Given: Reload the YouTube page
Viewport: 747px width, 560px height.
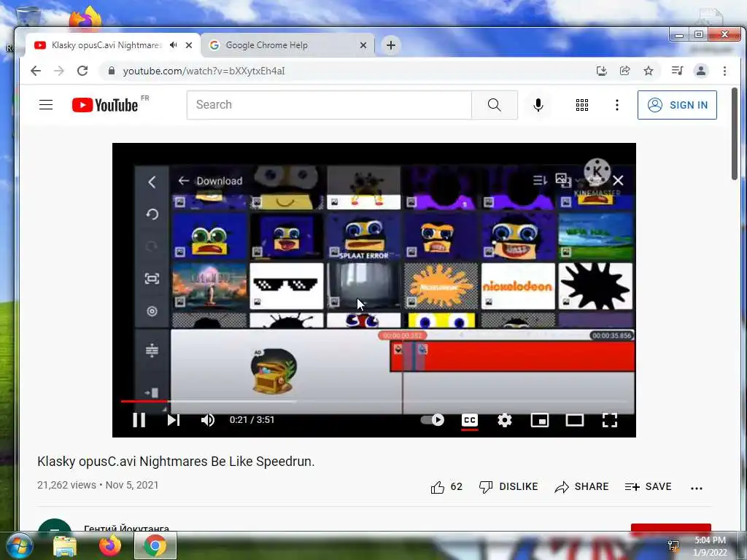Looking at the screenshot, I should 82,71.
